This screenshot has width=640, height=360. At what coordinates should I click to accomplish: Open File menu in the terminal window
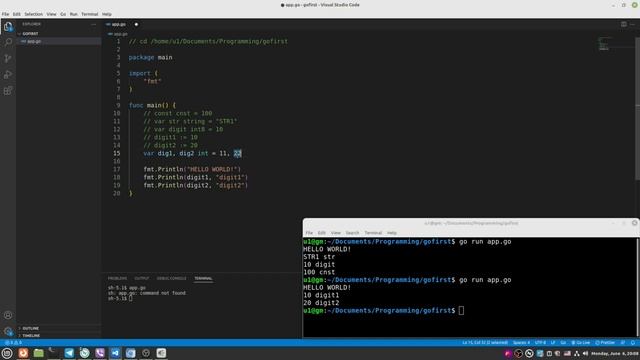pos(309,233)
